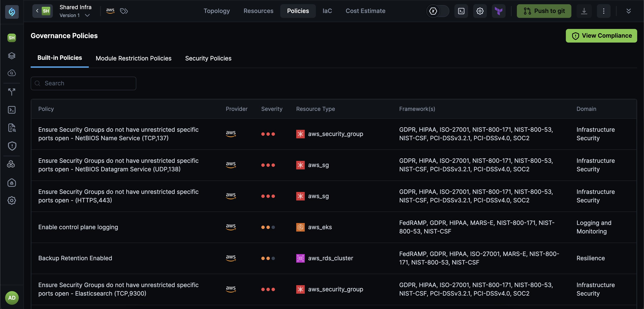Select the Module Restriction Policies tab
Image resolution: width=644 pixels, height=309 pixels.
tap(134, 58)
